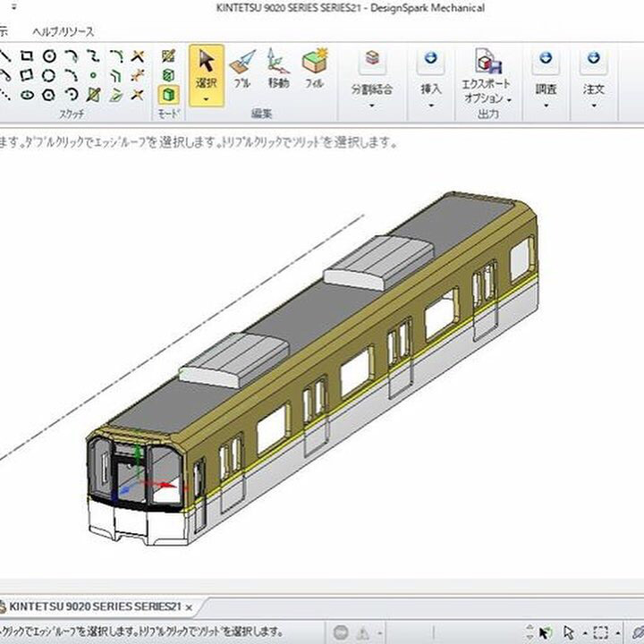
Task: Select the Project to Sketch tool
Action: pyautogui.click(x=93, y=95)
